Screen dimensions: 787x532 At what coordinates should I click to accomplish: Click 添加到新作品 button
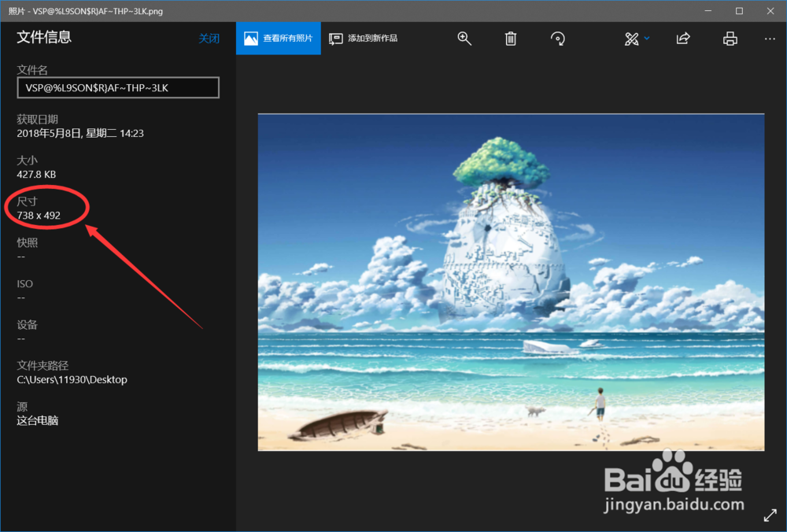363,38
